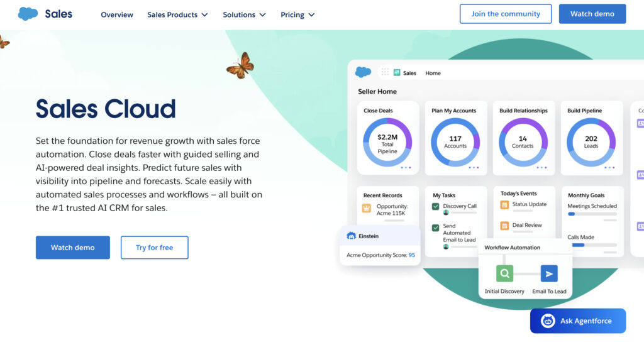Open the Deal Review event

pos(527,225)
